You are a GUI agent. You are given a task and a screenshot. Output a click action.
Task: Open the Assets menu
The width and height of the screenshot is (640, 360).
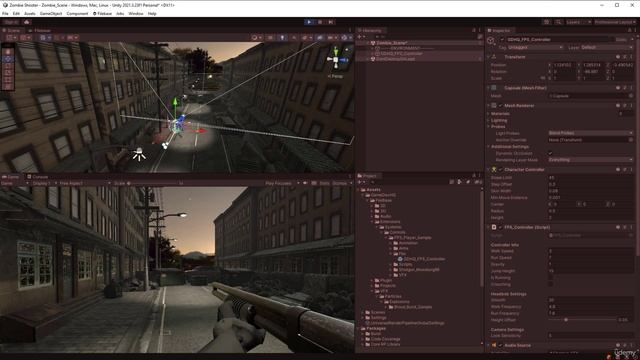[x=29, y=13]
